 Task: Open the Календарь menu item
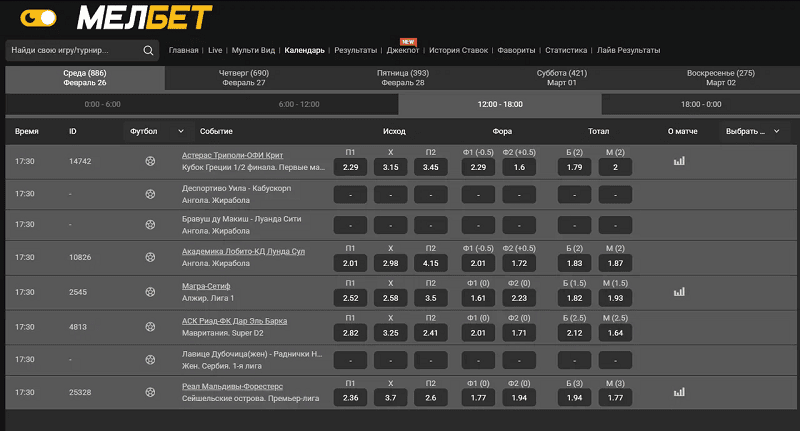[305, 50]
